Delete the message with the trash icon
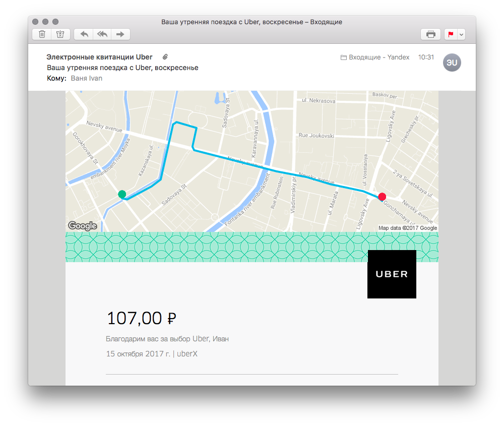504x426 pixels. click(42, 34)
